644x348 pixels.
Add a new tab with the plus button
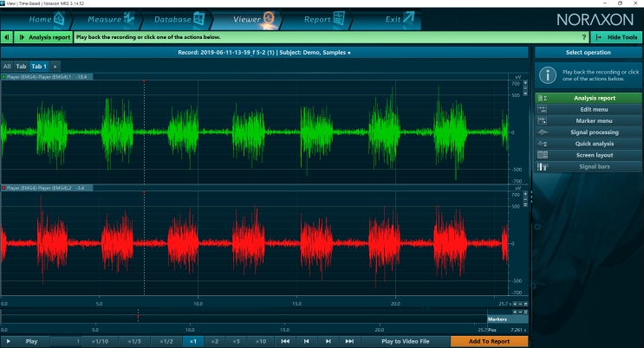point(55,66)
